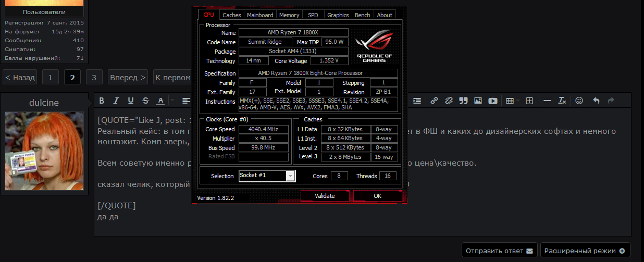Insert an image icon in the editor
This screenshot has height=262, width=644.
478,101
